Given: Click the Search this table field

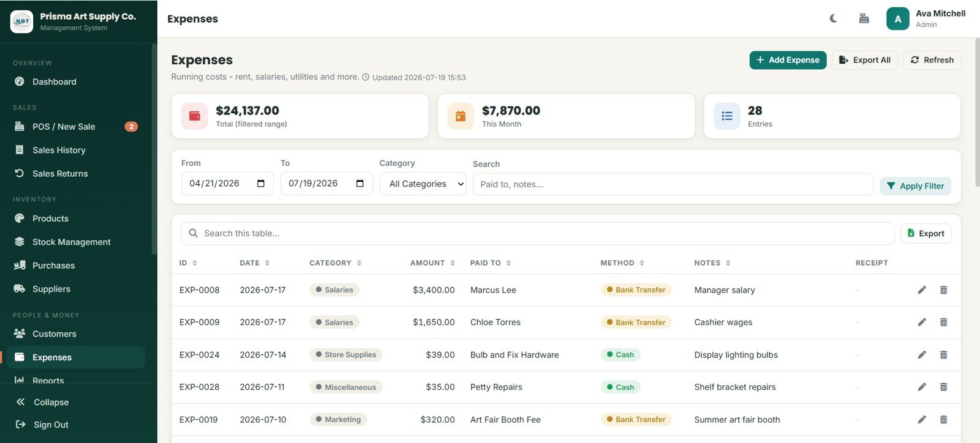Looking at the screenshot, I should 537,233.
